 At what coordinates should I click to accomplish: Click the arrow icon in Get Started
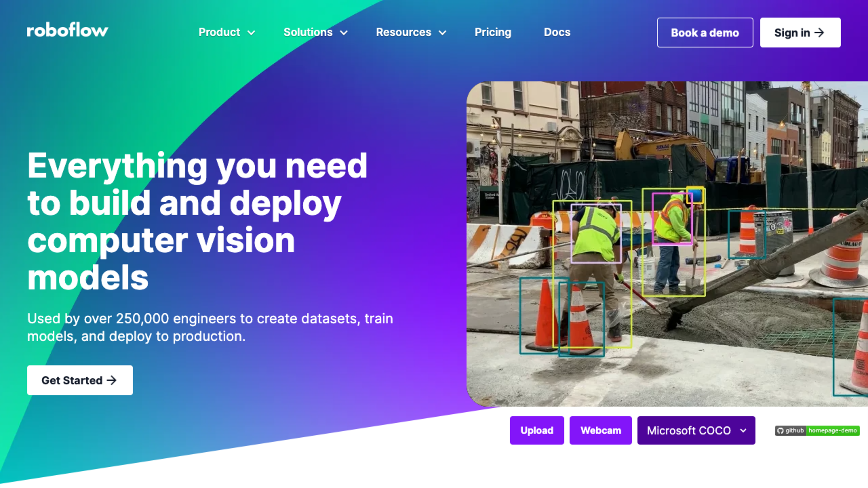click(x=111, y=380)
